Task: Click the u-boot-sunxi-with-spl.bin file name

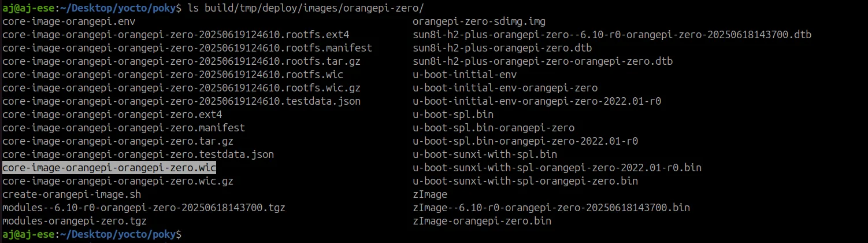Action: coord(484,154)
